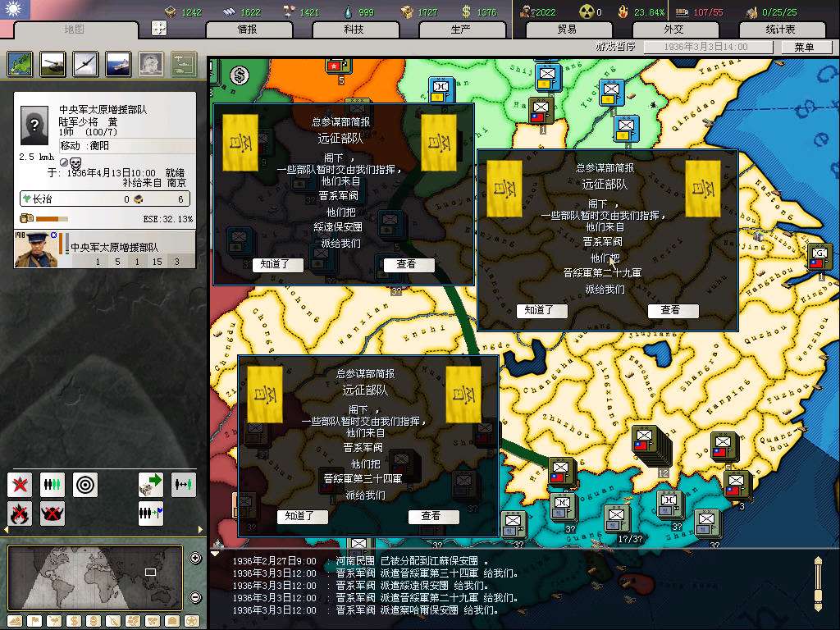Open the 地图 tab
This screenshot has width=840, height=630.
pyautogui.click(x=75, y=30)
